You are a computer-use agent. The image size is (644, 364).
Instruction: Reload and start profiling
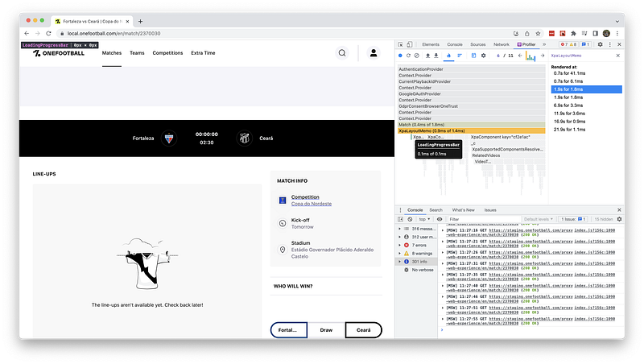click(x=410, y=56)
